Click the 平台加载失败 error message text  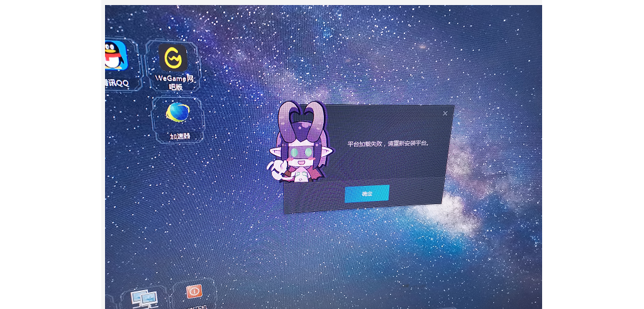coord(389,144)
